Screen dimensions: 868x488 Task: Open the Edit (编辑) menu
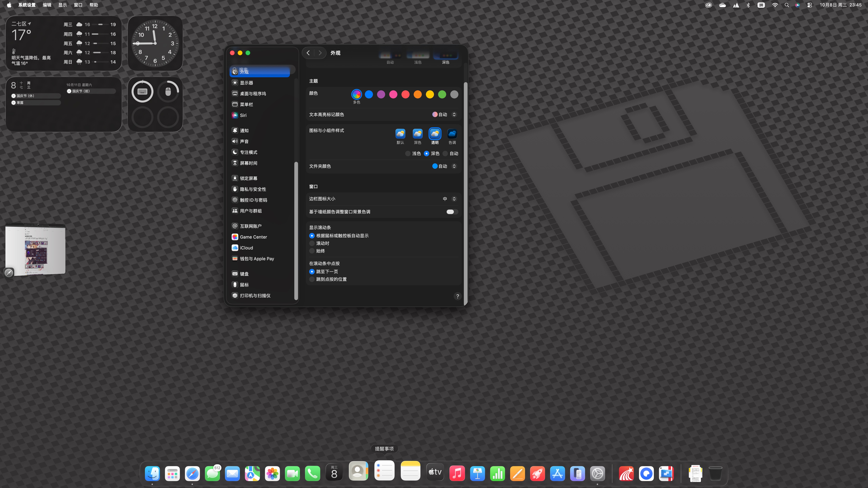(47, 5)
